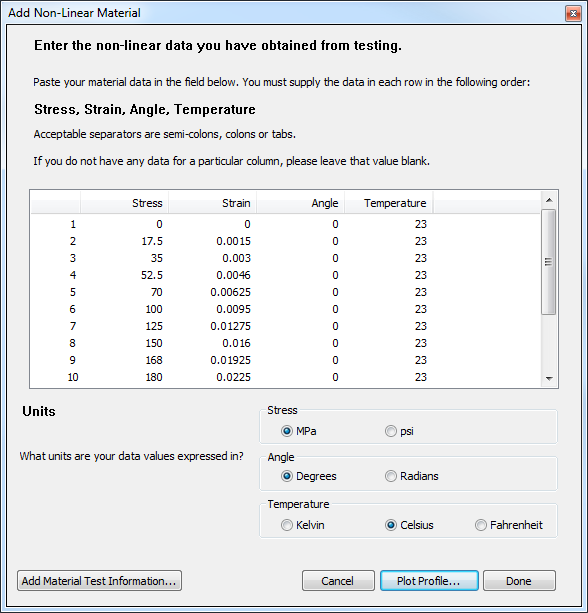Select the psi stress unit
Screen dimensions: 588x613
(x=399, y=431)
